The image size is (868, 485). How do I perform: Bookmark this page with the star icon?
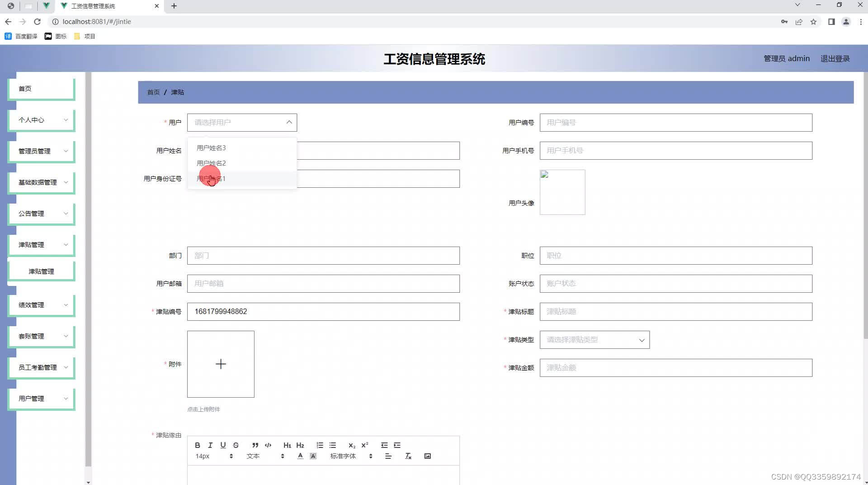coord(813,22)
